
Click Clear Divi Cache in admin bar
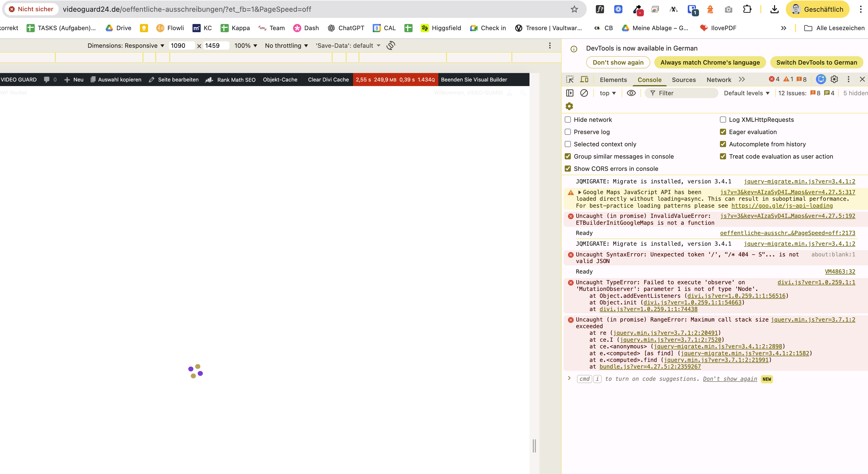tap(328, 80)
